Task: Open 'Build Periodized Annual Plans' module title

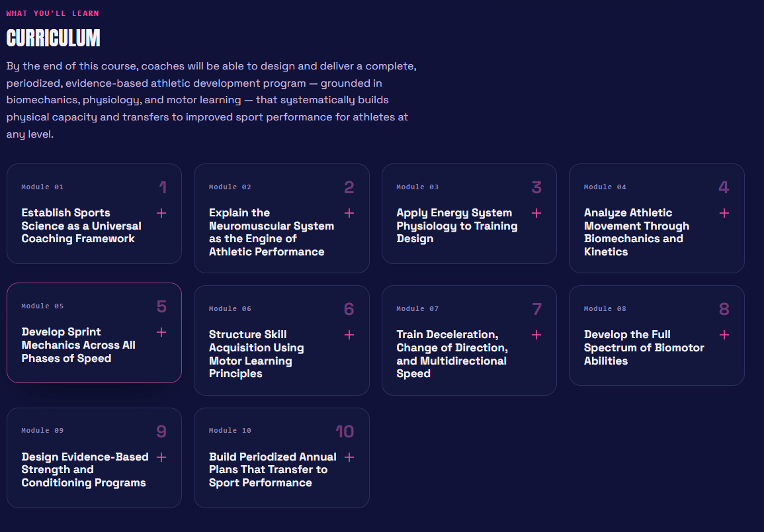Action: [273, 470]
